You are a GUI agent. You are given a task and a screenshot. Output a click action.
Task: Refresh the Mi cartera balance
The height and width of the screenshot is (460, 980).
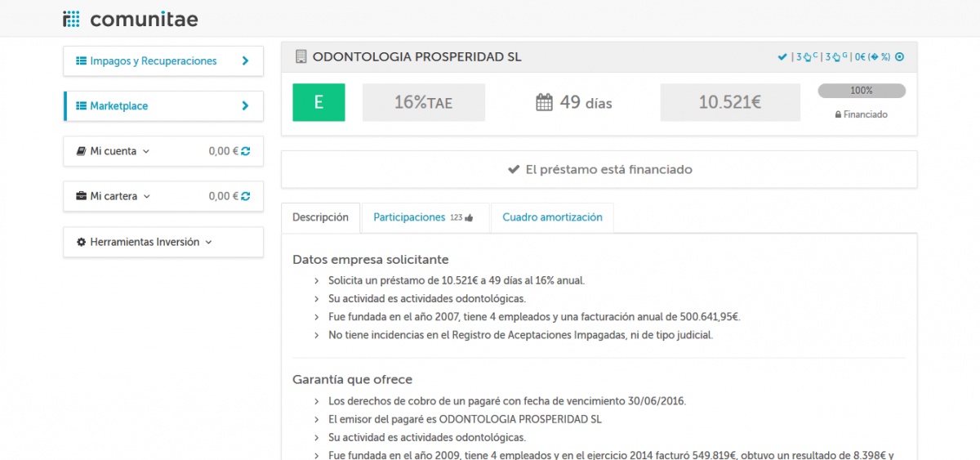pyautogui.click(x=246, y=196)
